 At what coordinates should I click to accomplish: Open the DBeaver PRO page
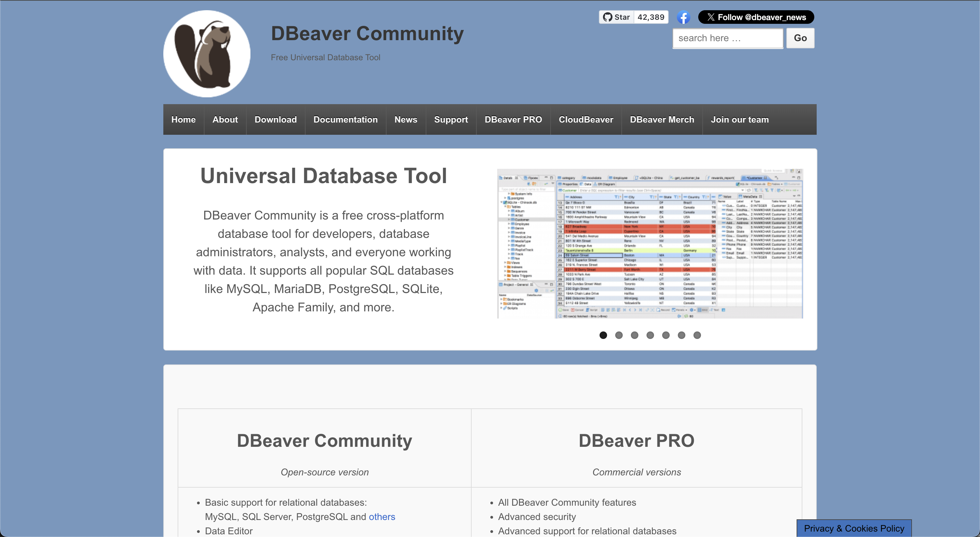coord(513,119)
